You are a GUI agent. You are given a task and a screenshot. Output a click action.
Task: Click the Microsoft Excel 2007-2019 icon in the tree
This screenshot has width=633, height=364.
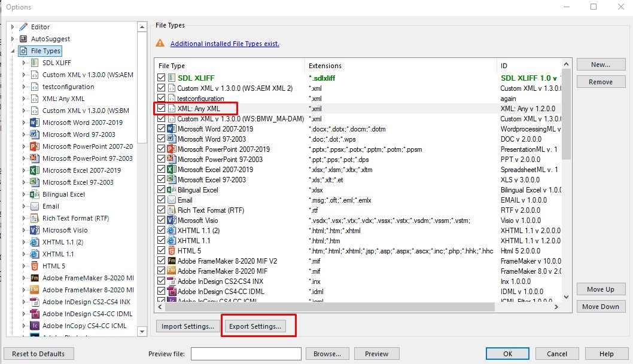[x=35, y=170]
